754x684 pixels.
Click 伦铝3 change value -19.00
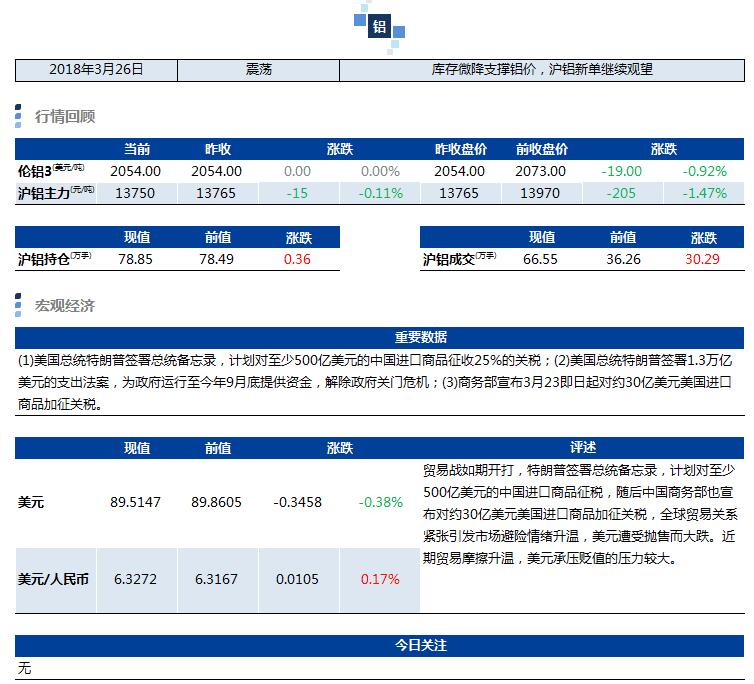coord(622,171)
